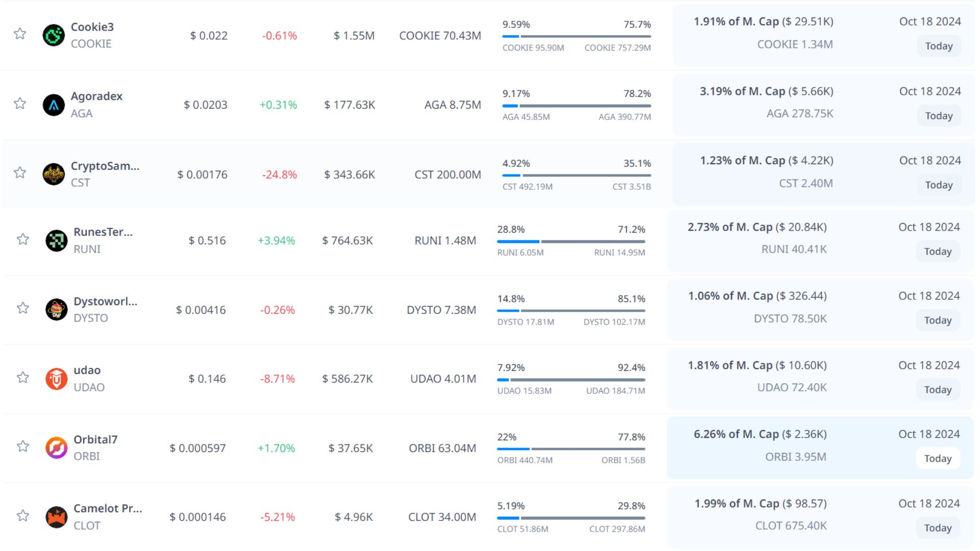This screenshot has height=551, width=980.
Task: Click the Agoradex AGA logo icon
Action: (x=54, y=105)
